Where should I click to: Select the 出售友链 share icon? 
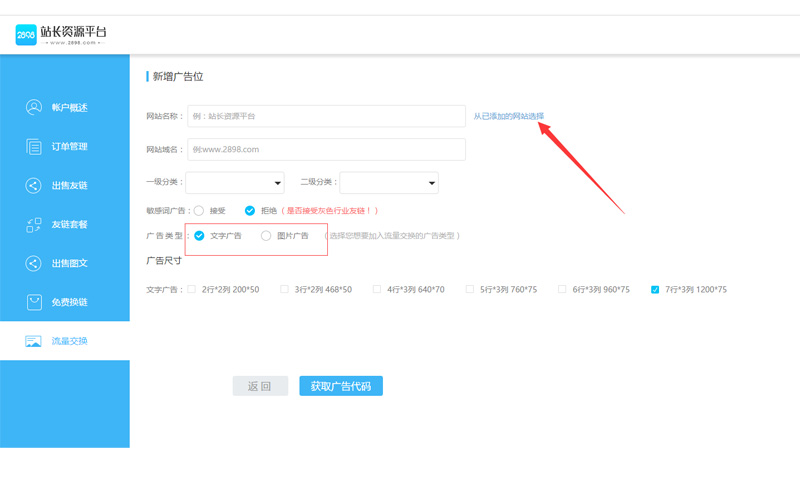coord(34,186)
